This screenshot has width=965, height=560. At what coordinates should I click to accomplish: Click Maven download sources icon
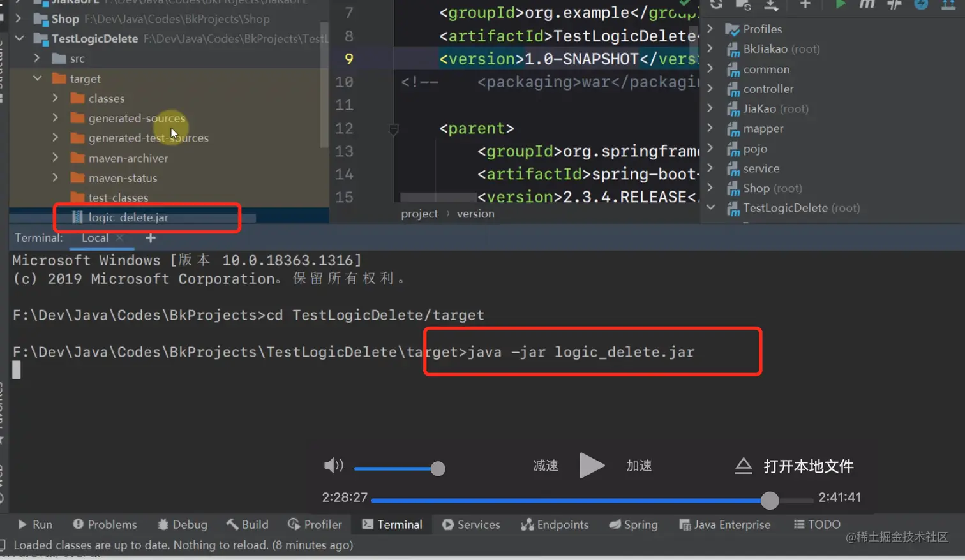coord(771,4)
